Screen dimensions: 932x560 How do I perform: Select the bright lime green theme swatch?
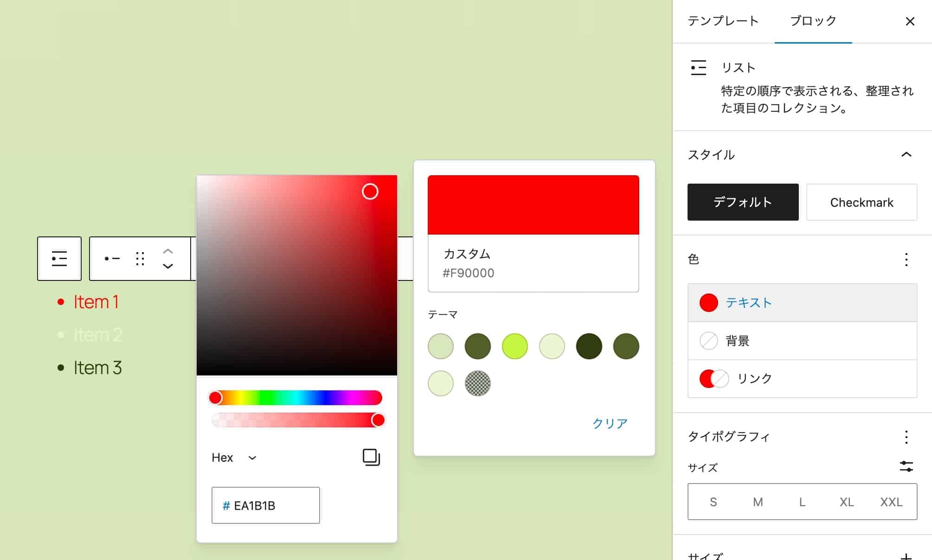(514, 346)
